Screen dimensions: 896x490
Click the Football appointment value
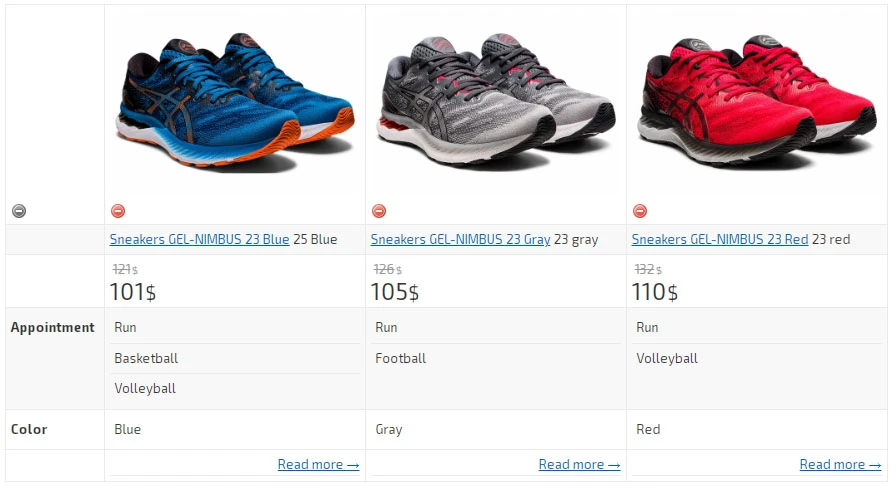click(401, 358)
